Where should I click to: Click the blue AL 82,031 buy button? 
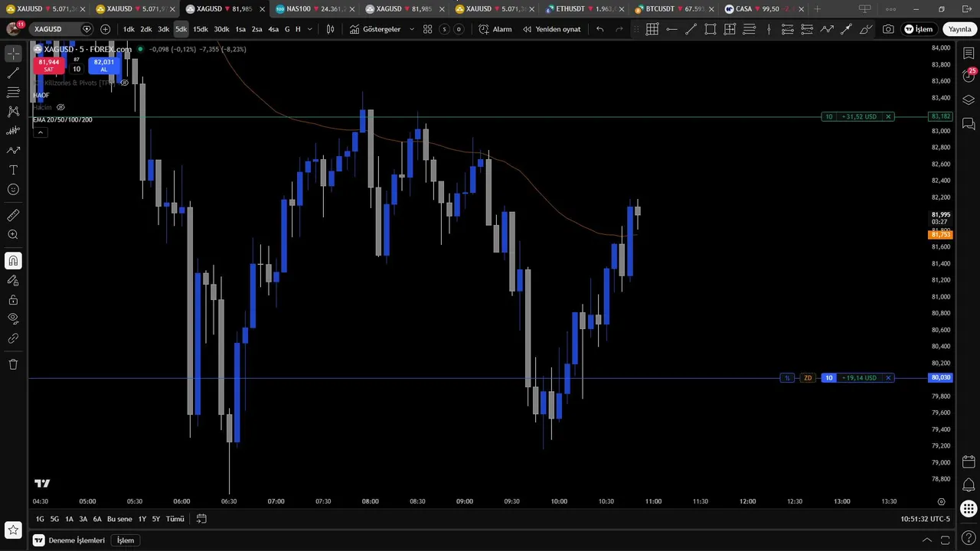click(104, 65)
